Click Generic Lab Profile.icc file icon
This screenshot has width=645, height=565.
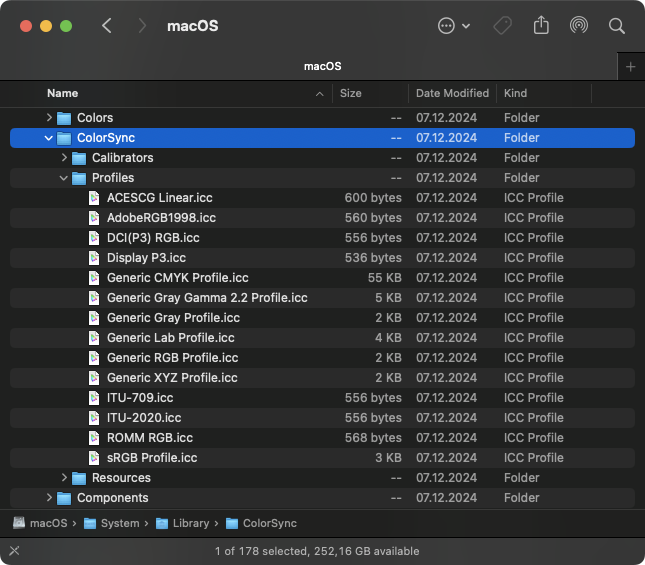(x=94, y=338)
